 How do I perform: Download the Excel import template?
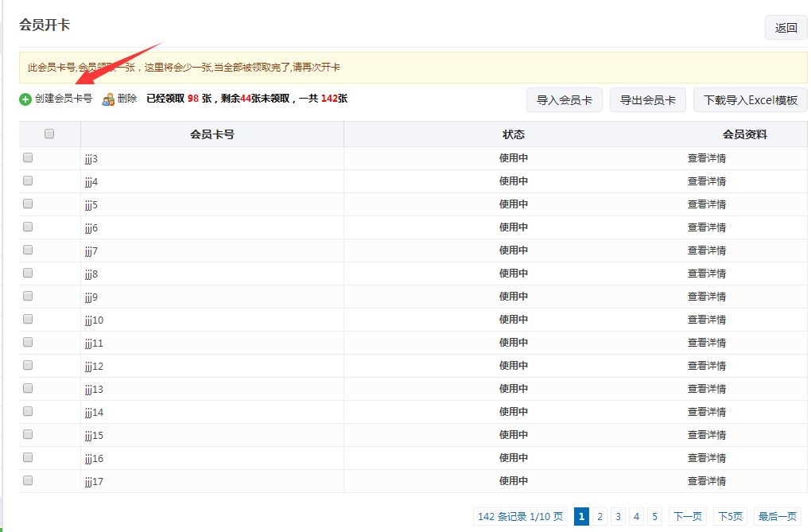750,100
